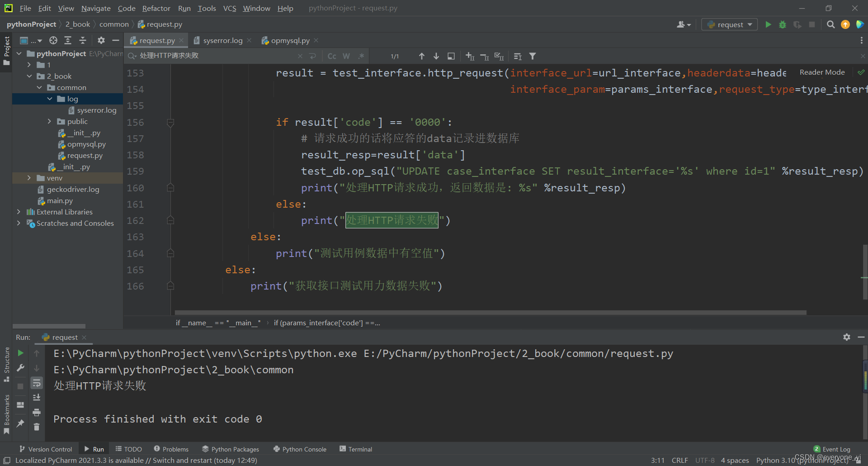This screenshot has width=868, height=466.
Task: Collapse the log folder
Action: pos(49,99)
